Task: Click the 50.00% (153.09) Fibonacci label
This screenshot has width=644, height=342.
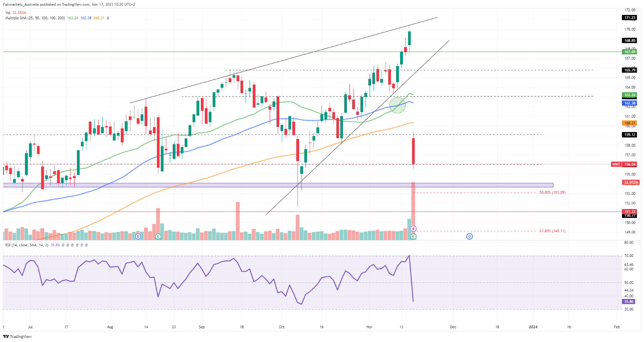Action: [x=552, y=193]
